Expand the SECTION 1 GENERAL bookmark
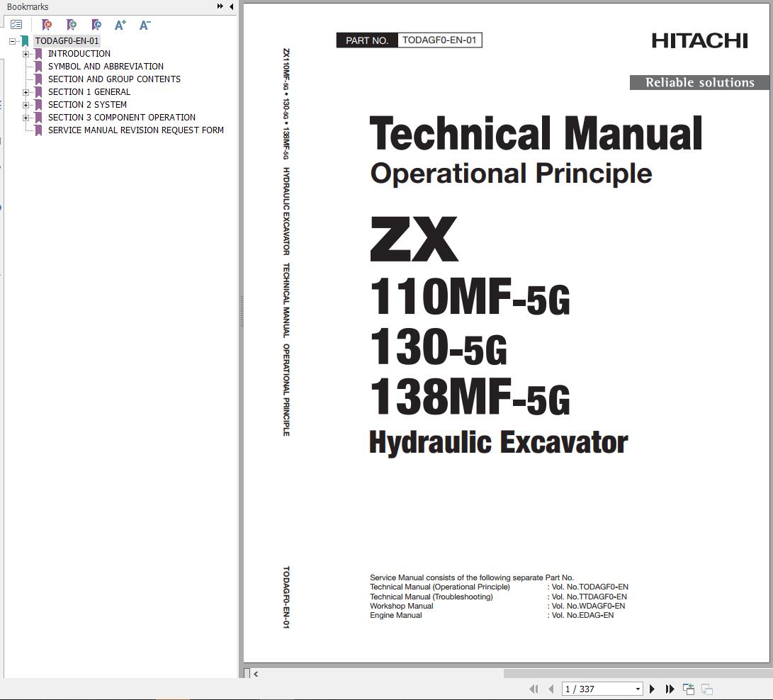 coord(26,93)
